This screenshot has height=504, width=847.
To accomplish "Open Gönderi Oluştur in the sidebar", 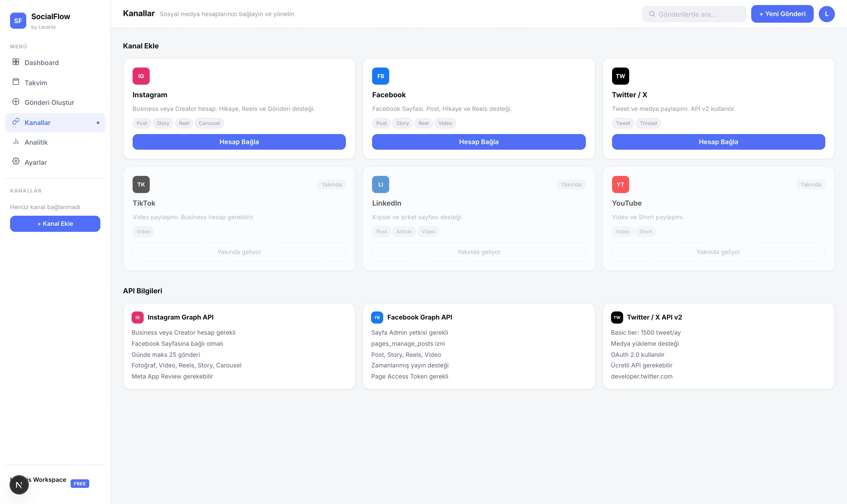I will [55, 102].
